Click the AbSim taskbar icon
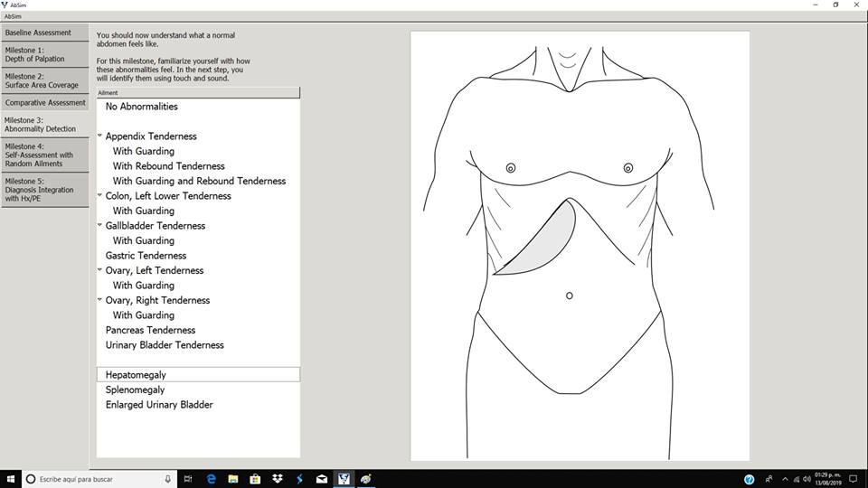 click(344, 479)
